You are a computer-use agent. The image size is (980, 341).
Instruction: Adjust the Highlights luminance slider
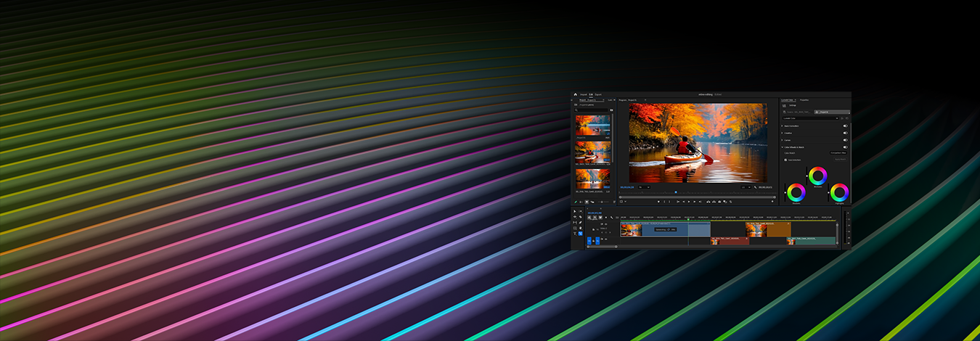(828, 192)
